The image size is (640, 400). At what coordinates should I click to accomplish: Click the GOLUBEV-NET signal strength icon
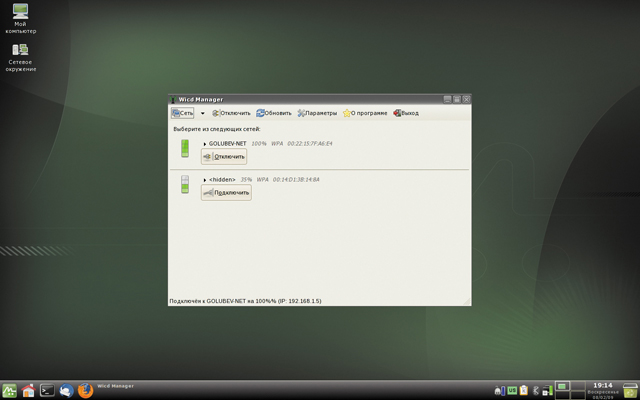coord(185,148)
